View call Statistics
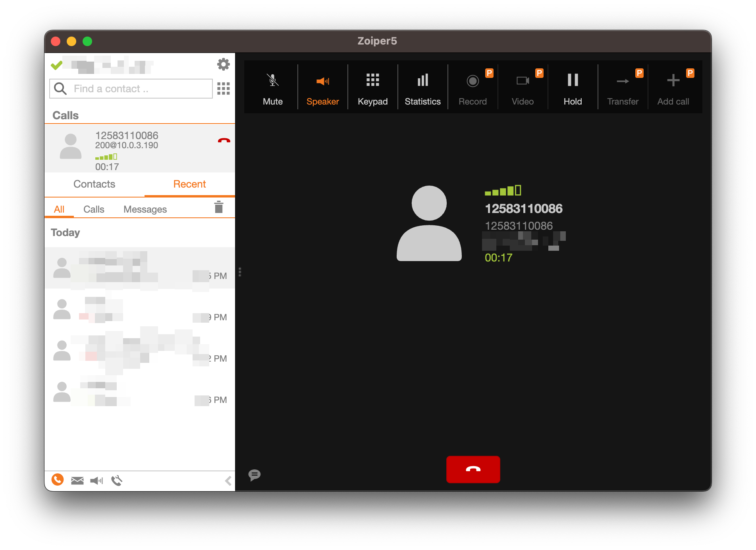The width and height of the screenshot is (756, 550). (422, 87)
